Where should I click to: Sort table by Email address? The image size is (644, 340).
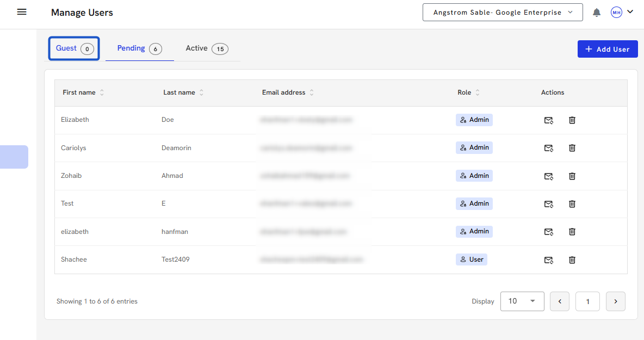pos(312,92)
